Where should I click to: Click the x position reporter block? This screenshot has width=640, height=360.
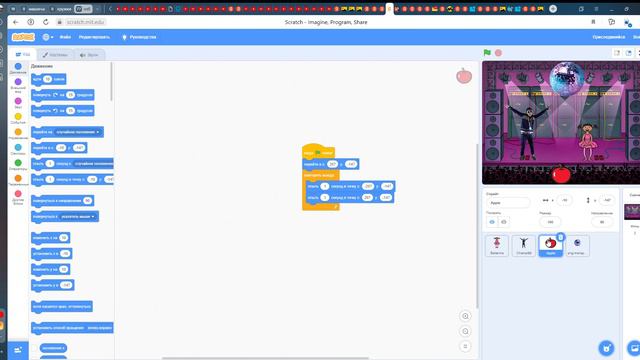(x=53, y=348)
